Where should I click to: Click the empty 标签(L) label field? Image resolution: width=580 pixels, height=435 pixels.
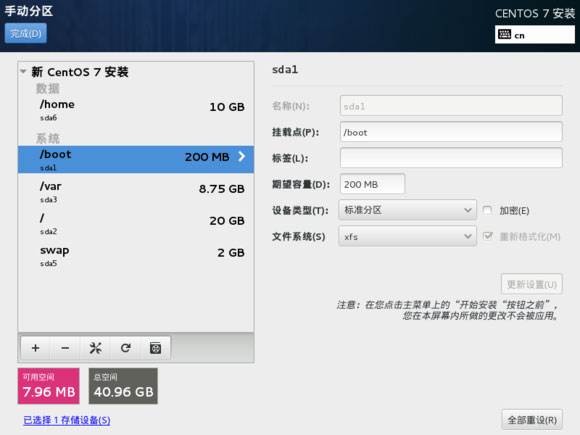point(451,158)
